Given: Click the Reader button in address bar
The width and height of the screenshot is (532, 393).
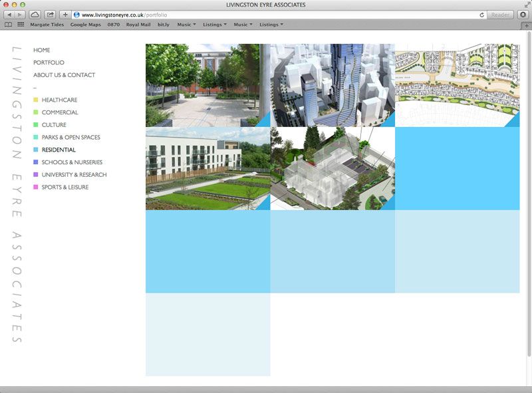Looking at the screenshot, I should 499,15.
